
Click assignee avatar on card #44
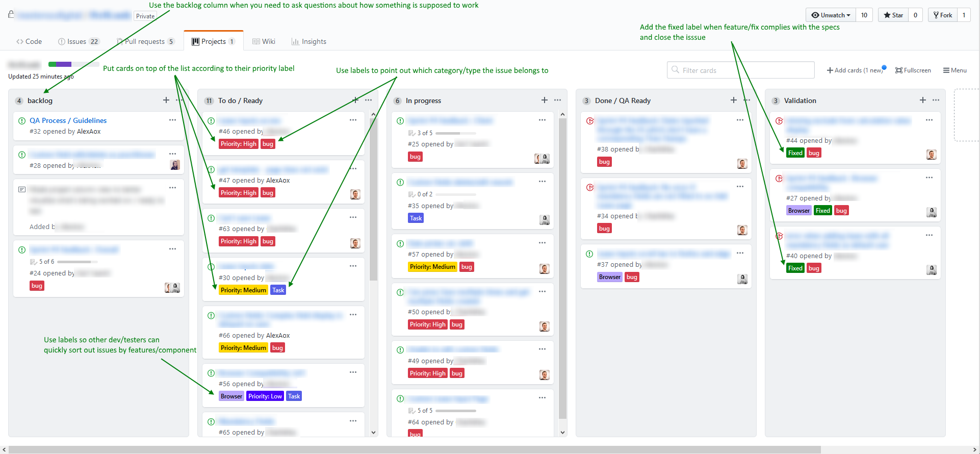[932, 155]
